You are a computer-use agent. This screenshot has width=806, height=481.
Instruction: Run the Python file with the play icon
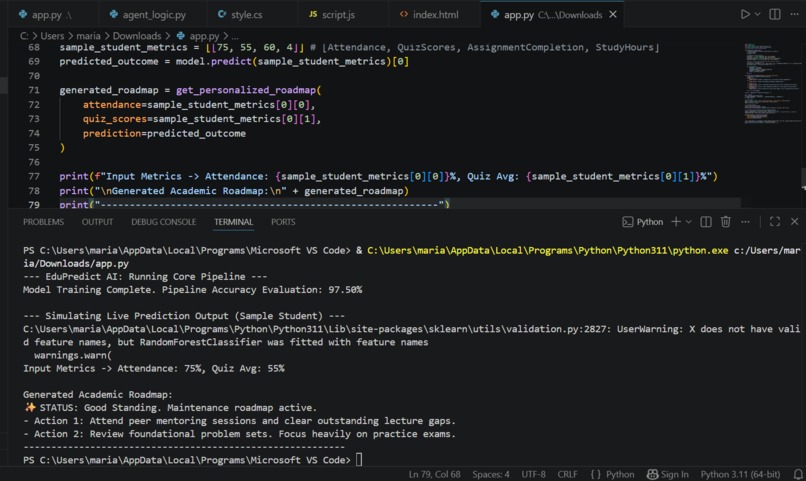pyautogui.click(x=745, y=14)
